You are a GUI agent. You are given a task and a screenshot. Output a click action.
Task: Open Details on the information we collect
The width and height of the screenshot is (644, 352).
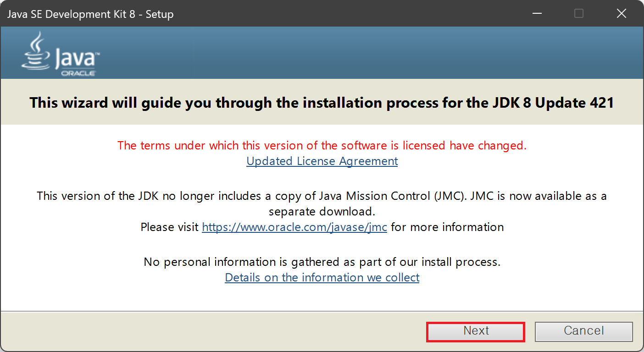tap(322, 277)
